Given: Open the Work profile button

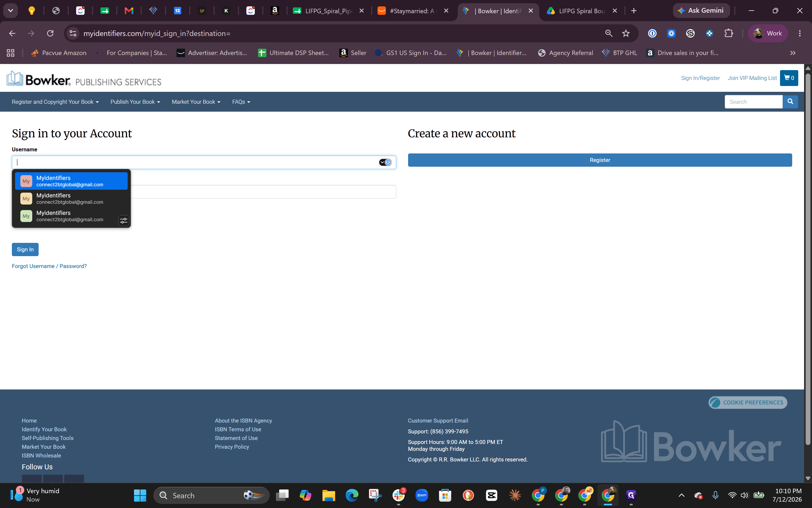Looking at the screenshot, I should [768, 33].
